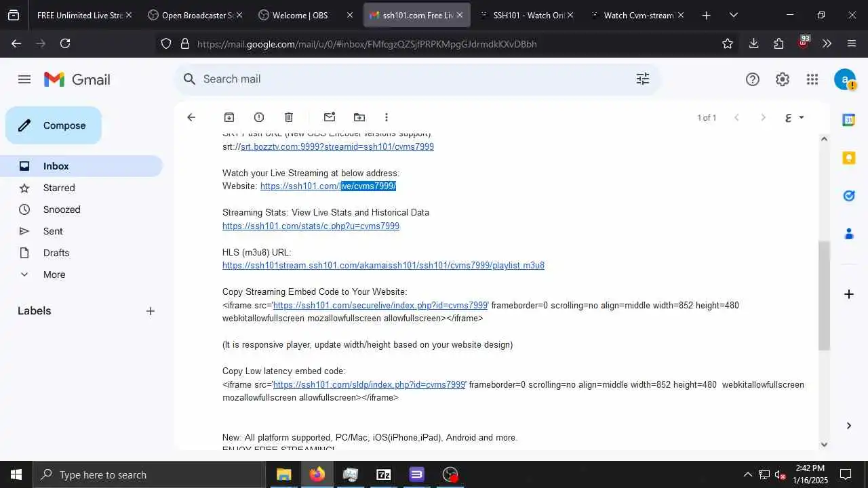Archive this email

(229, 117)
